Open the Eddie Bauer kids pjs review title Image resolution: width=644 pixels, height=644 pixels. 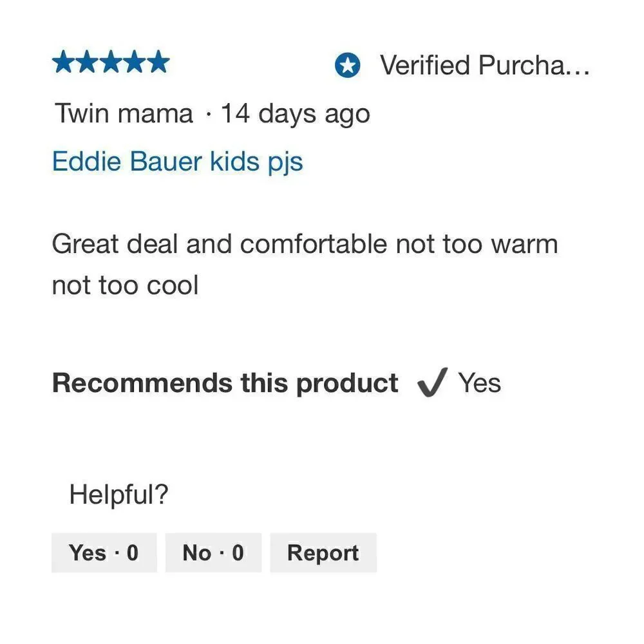[x=178, y=162]
